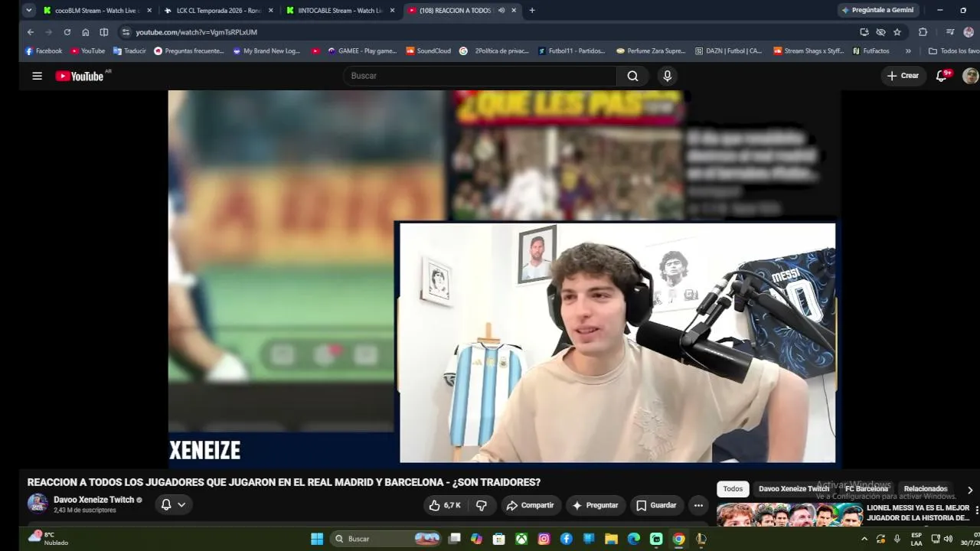Open Microsoft Edge from taskbar
980x551 pixels.
pyautogui.click(x=633, y=539)
